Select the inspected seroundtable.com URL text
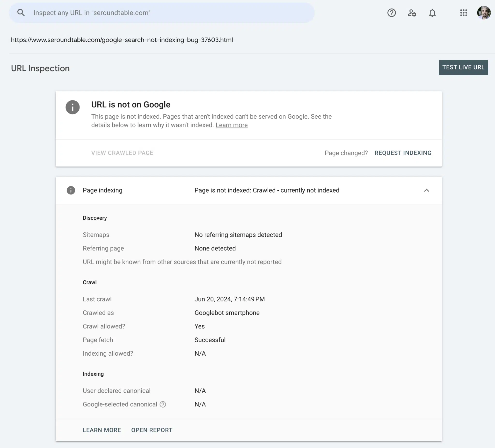 (122, 40)
